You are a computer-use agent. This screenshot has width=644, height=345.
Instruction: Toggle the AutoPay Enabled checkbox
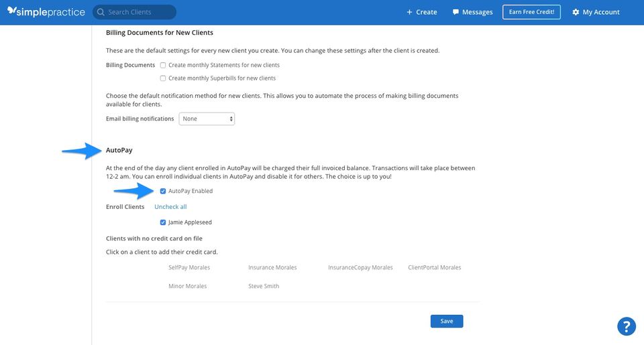tap(163, 191)
